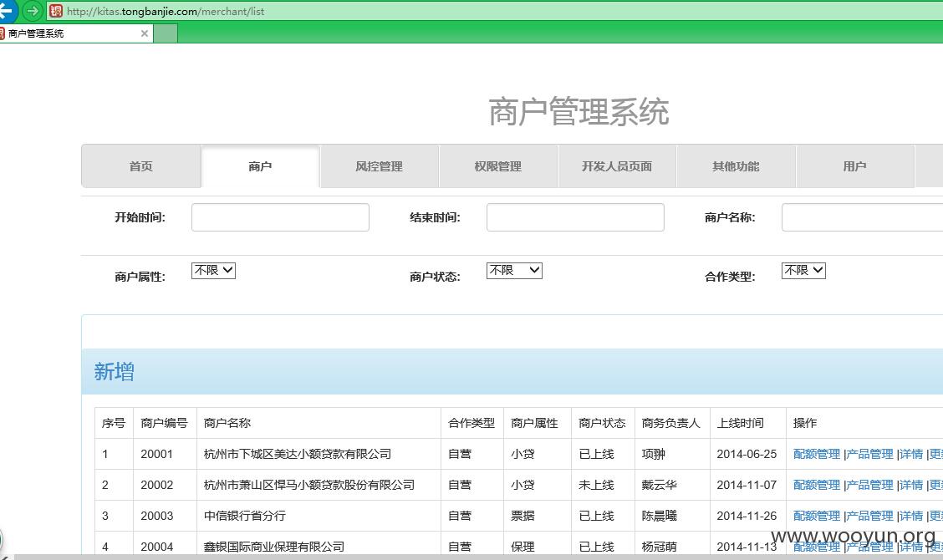Open 产品管理 for merchant 20001

(869, 454)
